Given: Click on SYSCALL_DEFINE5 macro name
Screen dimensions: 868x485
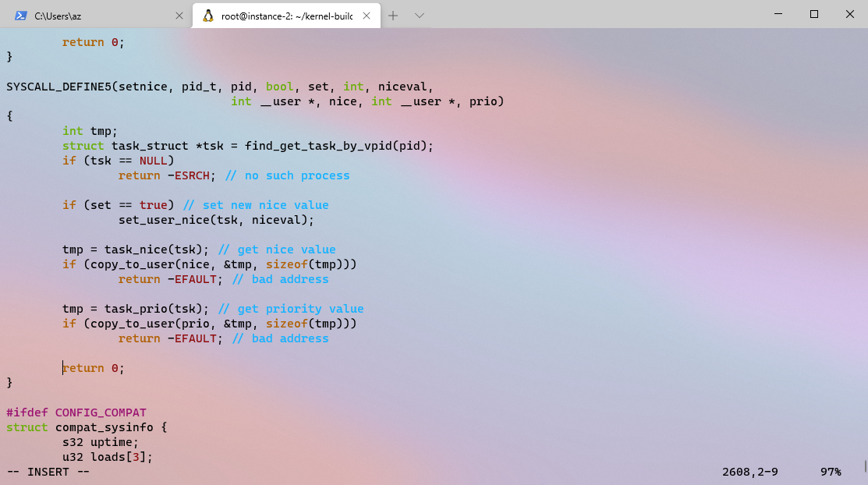Looking at the screenshot, I should pyautogui.click(x=58, y=87).
